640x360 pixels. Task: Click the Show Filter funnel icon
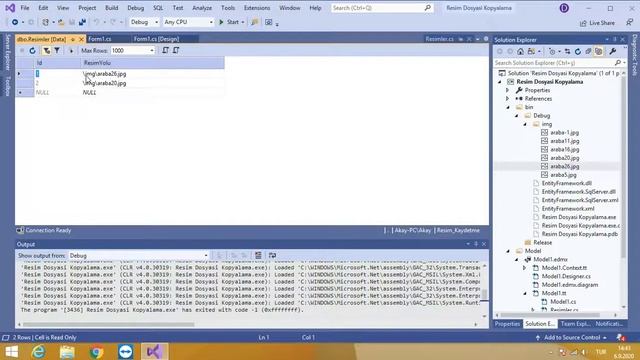click(57, 51)
